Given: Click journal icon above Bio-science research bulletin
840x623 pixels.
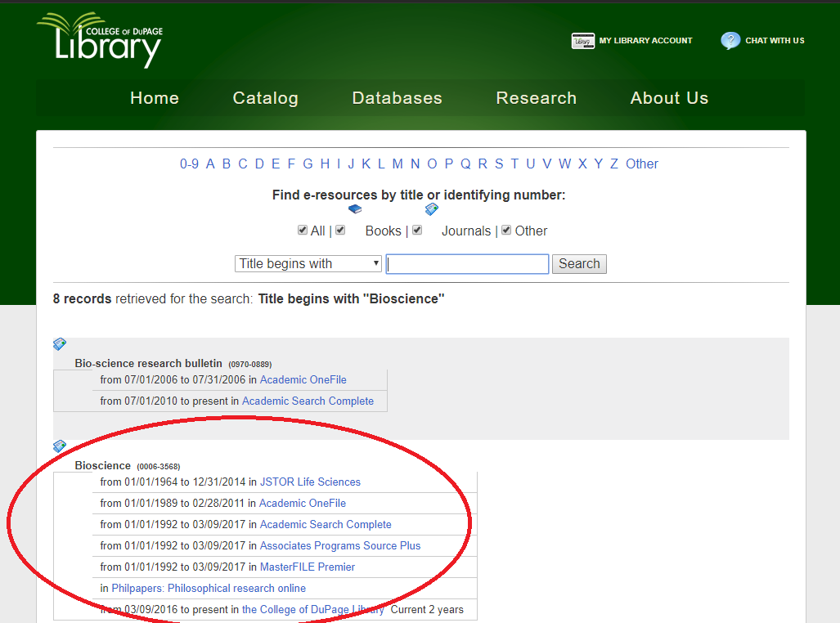Looking at the screenshot, I should click(x=60, y=344).
